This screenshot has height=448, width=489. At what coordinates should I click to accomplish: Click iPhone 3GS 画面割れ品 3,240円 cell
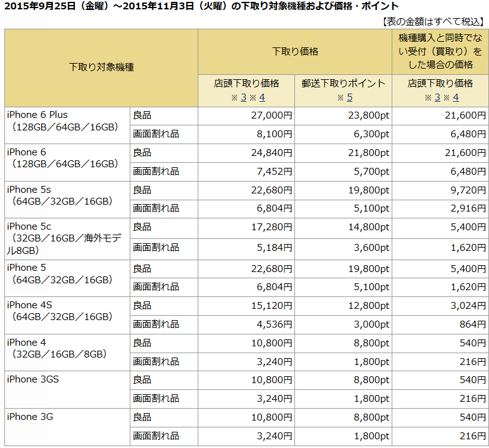[x=246, y=399]
